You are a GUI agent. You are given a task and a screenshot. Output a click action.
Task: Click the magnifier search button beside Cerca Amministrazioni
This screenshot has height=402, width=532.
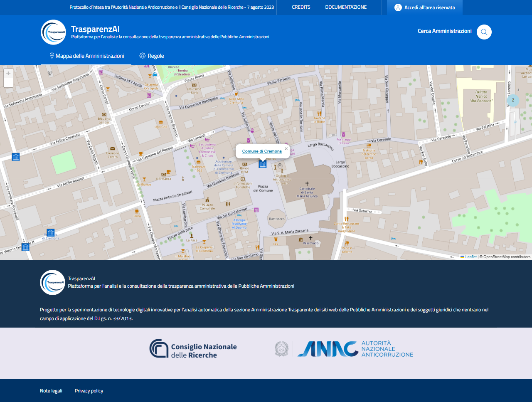pos(484,32)
